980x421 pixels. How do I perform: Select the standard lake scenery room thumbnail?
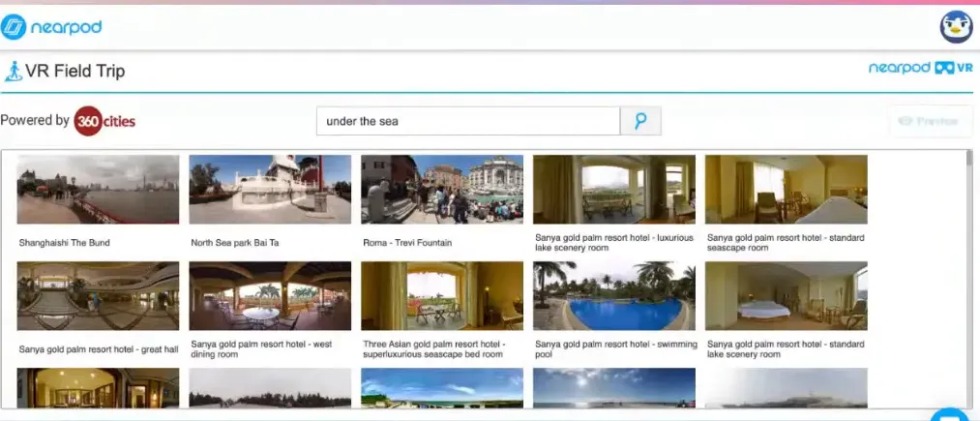pyautogui.click(x=787, y=296)
